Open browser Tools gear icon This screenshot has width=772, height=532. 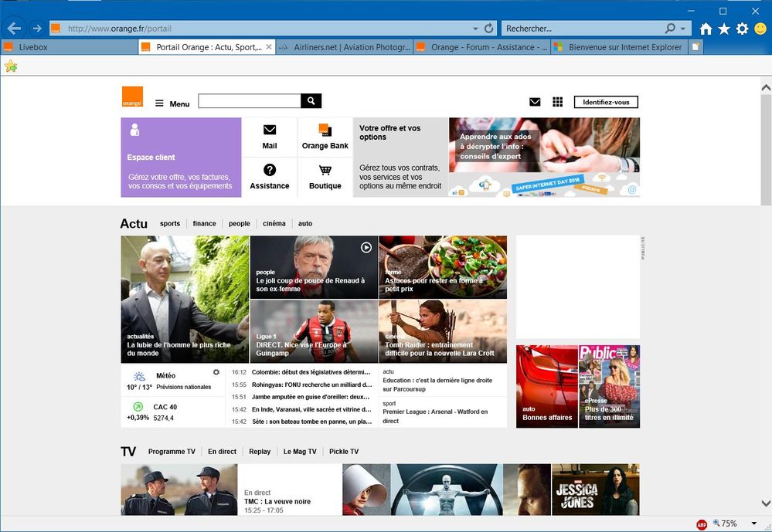[x=742, y=29]
